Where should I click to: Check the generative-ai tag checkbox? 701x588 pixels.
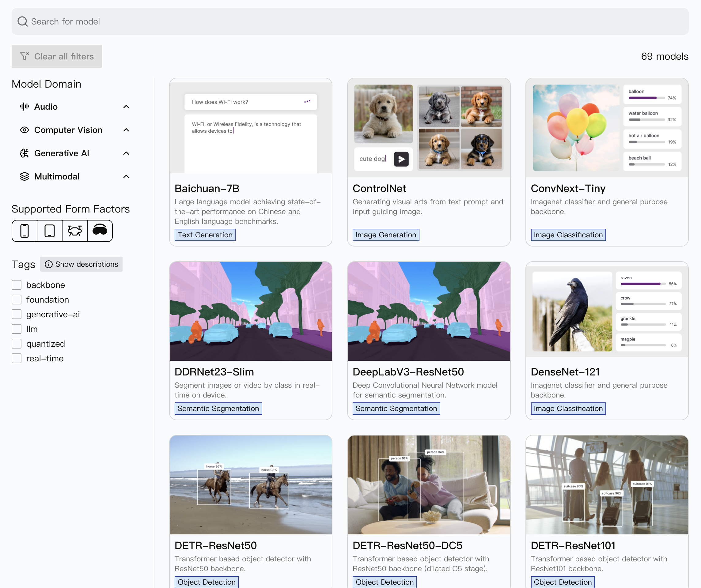(x=16, y=314)
